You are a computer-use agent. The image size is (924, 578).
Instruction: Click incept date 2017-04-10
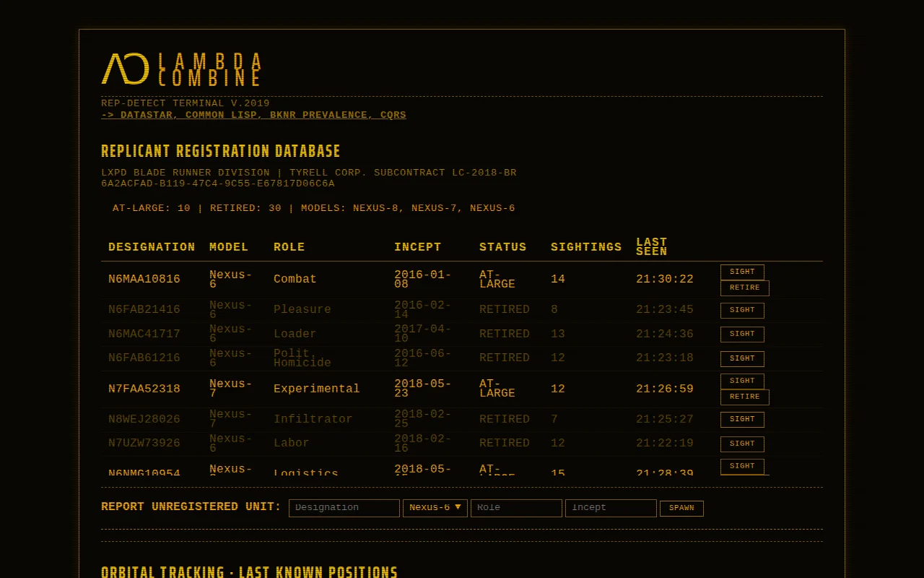pos(423,335)
